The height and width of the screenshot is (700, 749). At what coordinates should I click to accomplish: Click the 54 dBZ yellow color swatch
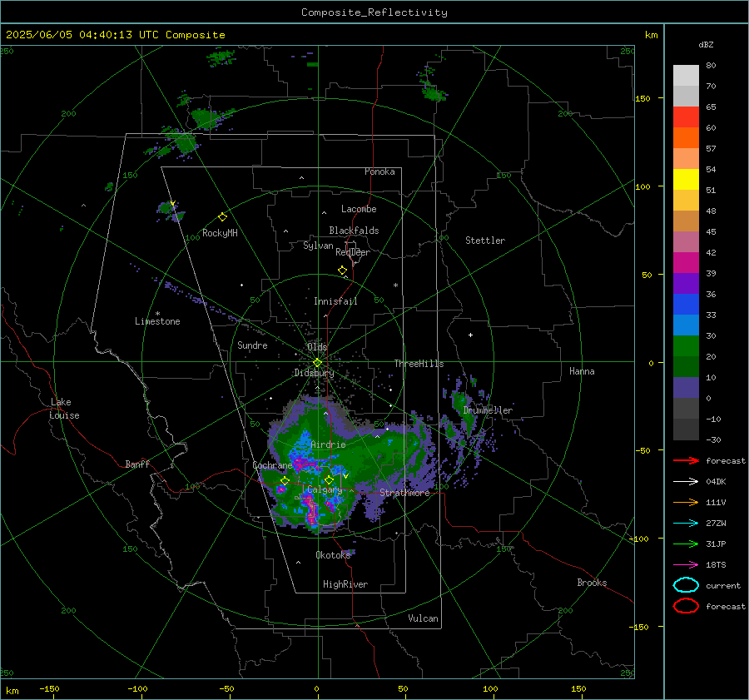(x=686, y=179)
